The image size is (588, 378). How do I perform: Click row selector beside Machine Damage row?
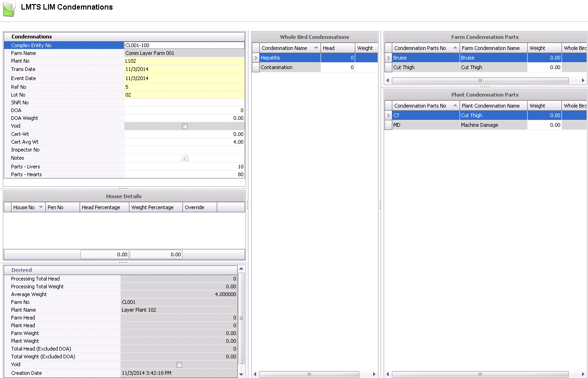pos(388,125)
